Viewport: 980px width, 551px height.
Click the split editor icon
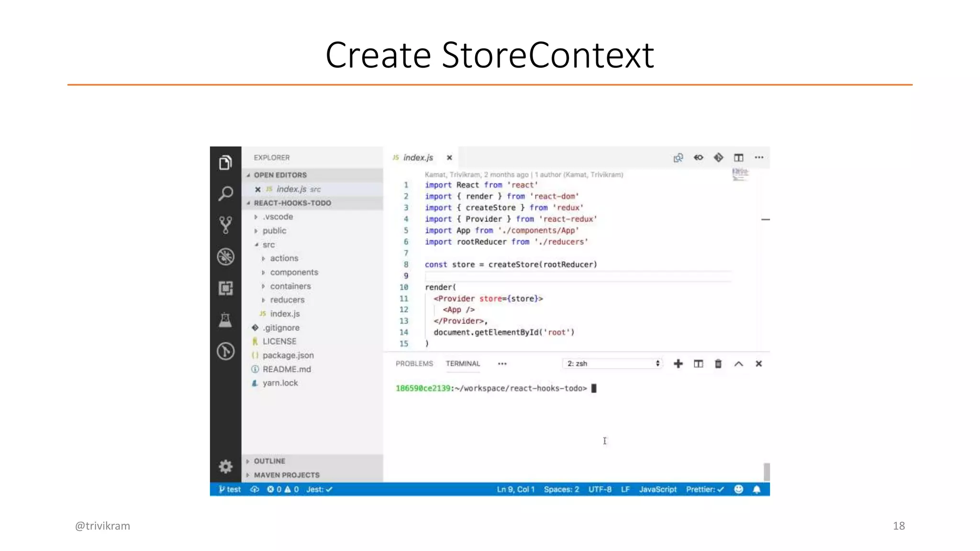[x=738, y=158]
